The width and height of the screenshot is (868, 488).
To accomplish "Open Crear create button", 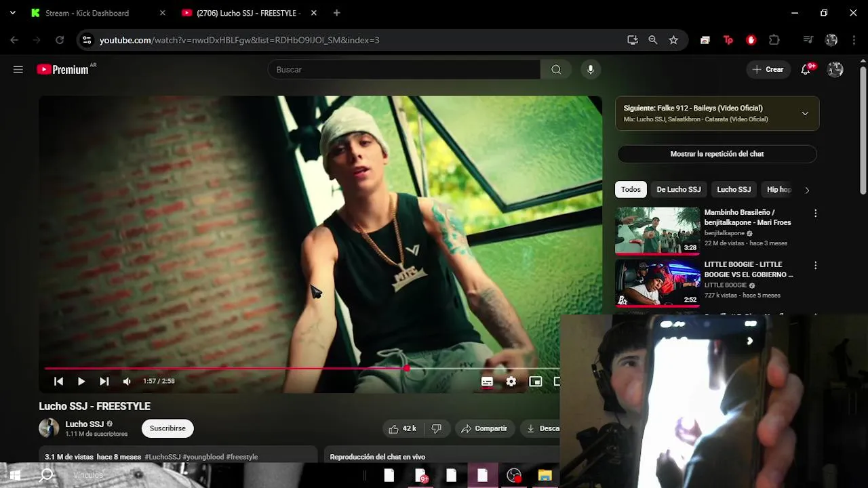I will click(768, 69).
